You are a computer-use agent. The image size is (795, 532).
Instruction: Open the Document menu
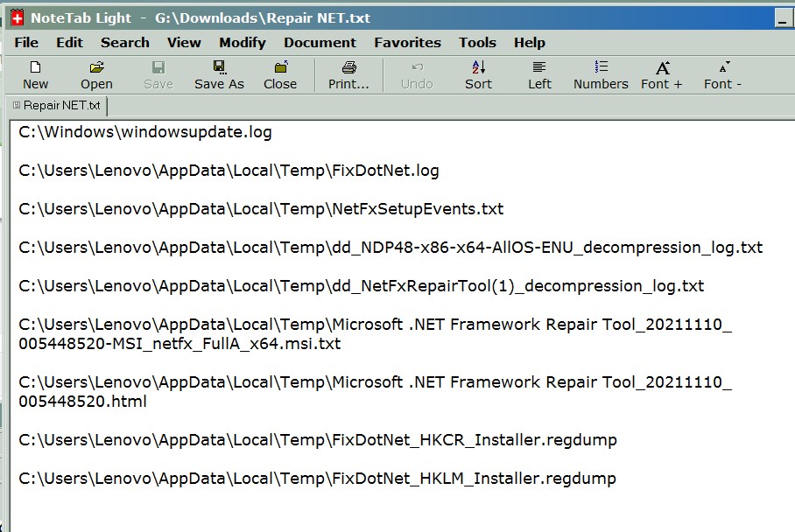point(320,43)
